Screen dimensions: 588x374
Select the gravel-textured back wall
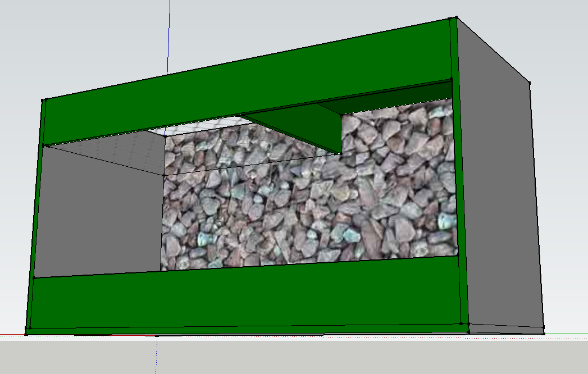pyautogui.click(x=309, y=213)
